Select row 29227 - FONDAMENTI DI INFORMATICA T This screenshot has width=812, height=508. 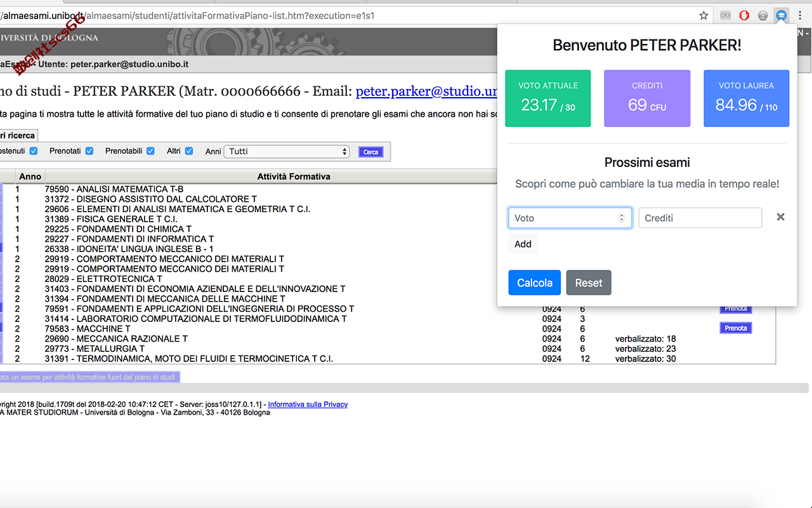point(129,239)
